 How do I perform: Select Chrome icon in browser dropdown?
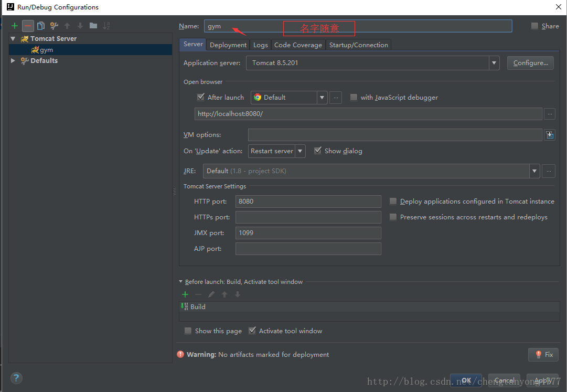pyautogui.click(x=258, y=97)
